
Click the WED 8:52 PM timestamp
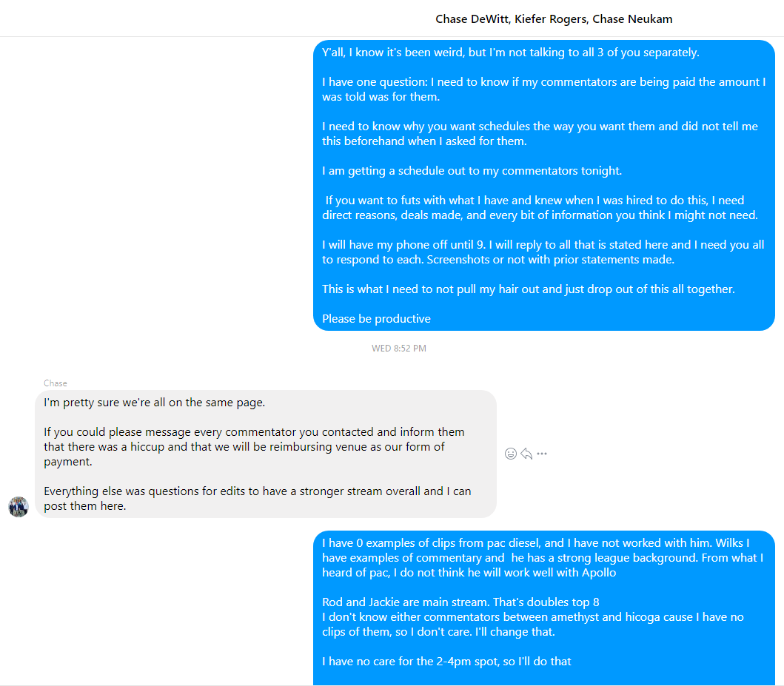click(399, 349)
